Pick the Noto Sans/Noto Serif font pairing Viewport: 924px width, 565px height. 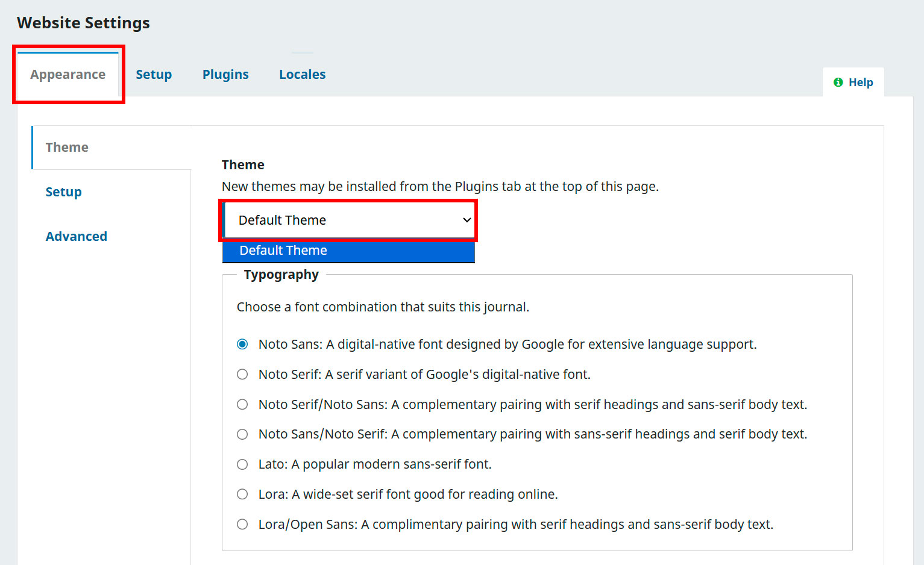(242, 434)
